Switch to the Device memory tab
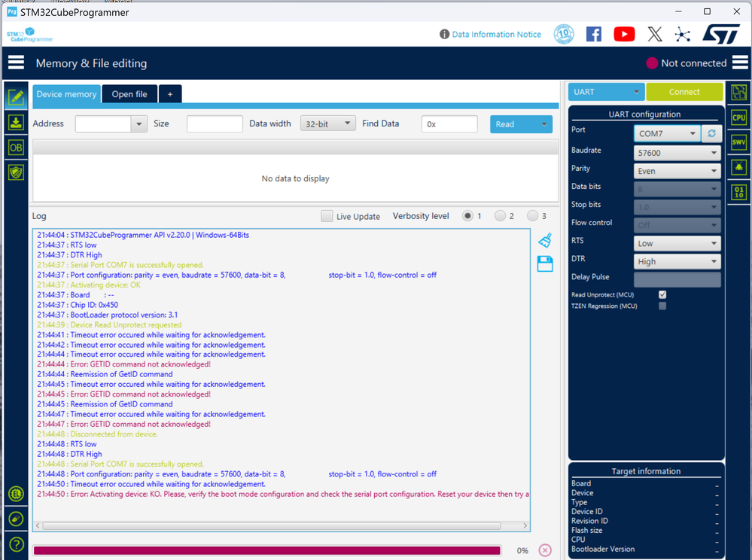 [67, 94]
